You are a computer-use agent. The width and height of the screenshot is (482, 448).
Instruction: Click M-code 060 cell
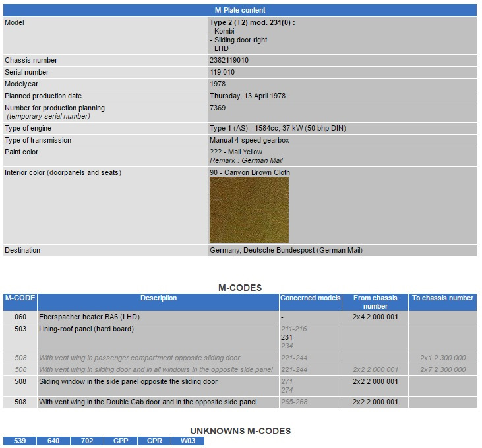click(x=20, y=317)
